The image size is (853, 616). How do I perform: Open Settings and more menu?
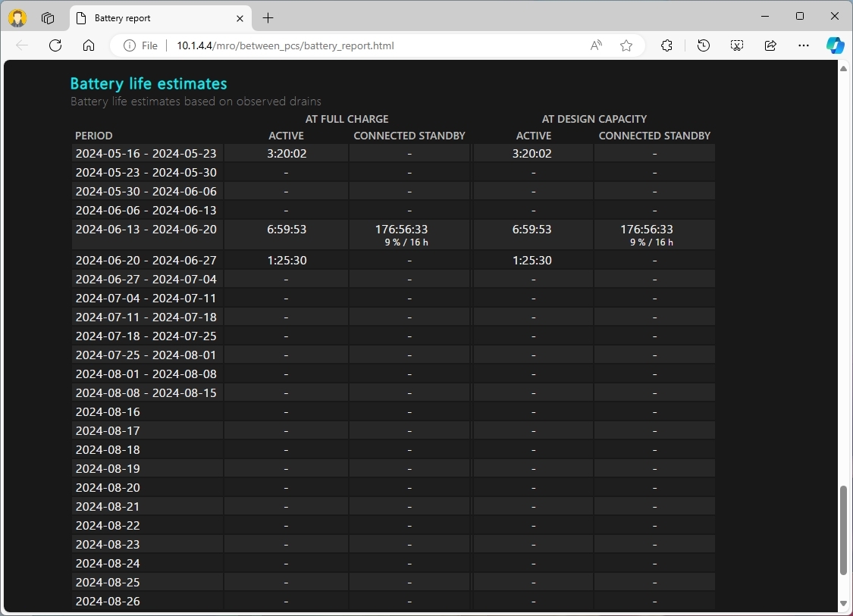(804, 45)
